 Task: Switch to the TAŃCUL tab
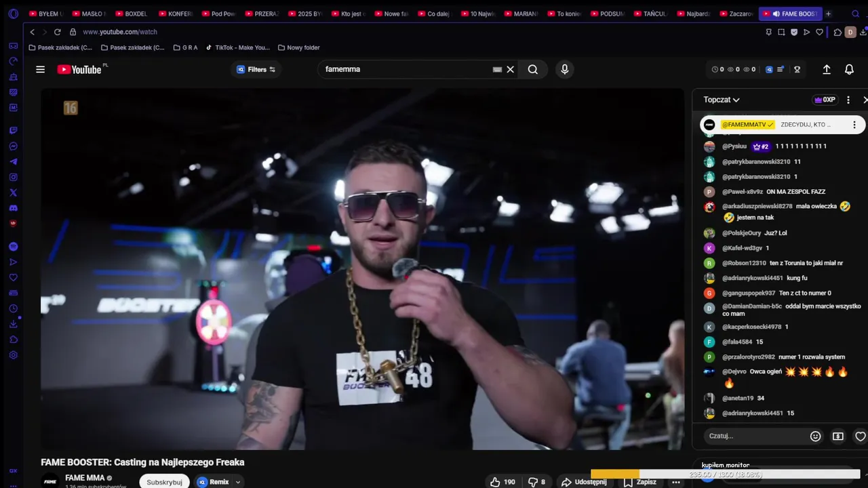(652, 14)
